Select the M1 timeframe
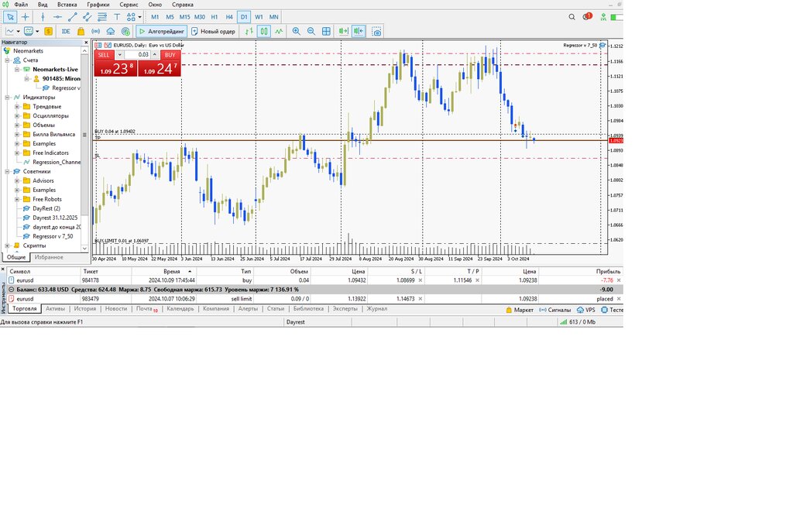The width and height of the screenshot is (793, 532). pos(155,17)
